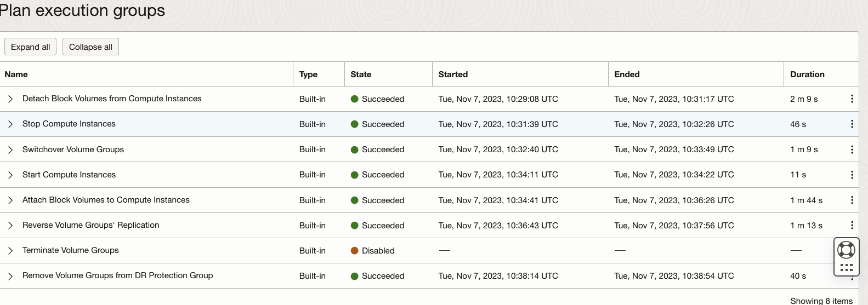The height and width of the screenshot is (305, 868).
Task: Open actions menu for Stop Compute Instances row
Action: (x=852, y=124)
